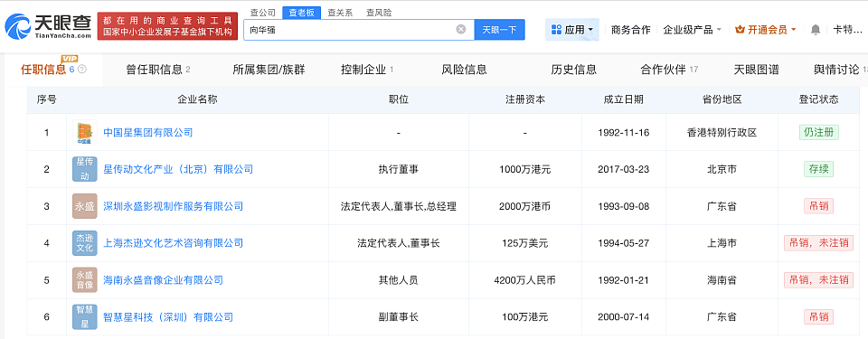Open 深圳永盛影视制作服务有限公司 link
This screenshot has height=339, width=868.
tap(174, 206)
